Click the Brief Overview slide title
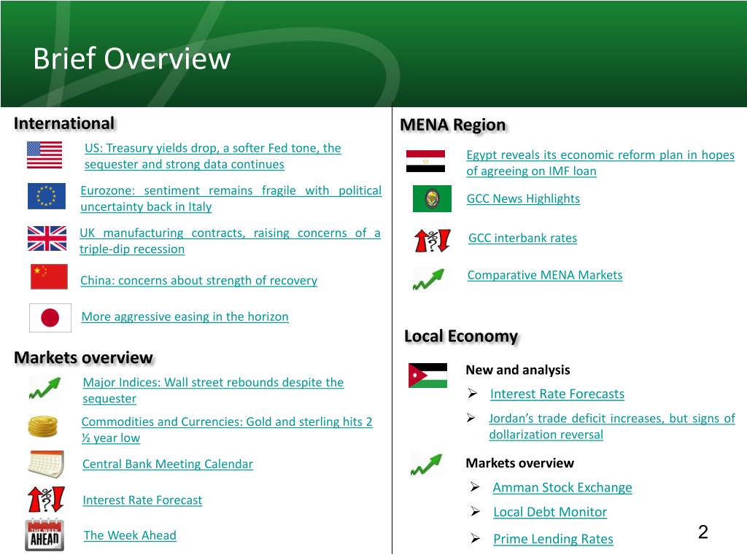 (x=132, y=58)
